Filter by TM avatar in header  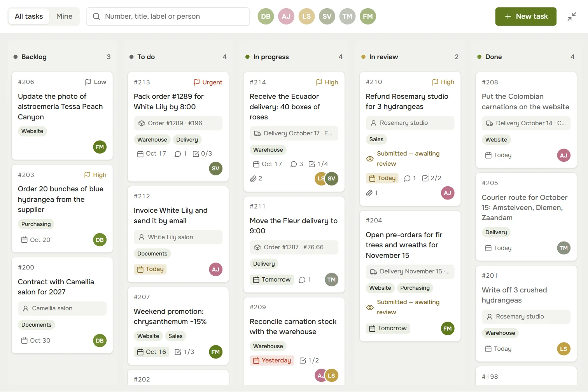(x=347, y=16)
